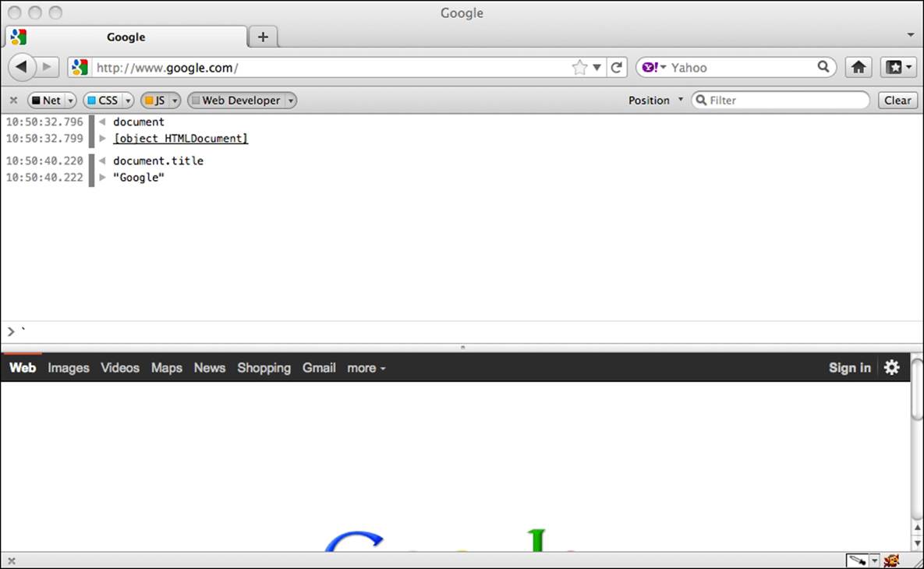Screen dimensions: 924x569
Task: Open a new tab with the plus button
Action: 263,37
